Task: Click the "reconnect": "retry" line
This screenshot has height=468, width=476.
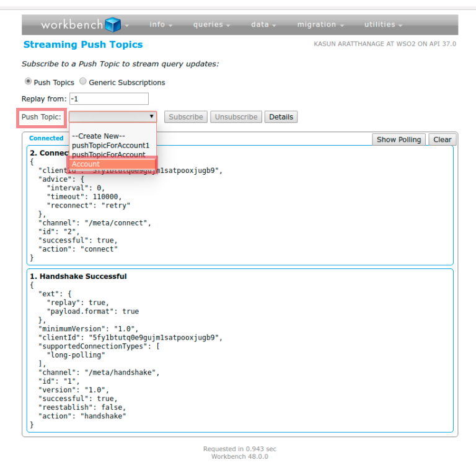Action: point(89,206)
